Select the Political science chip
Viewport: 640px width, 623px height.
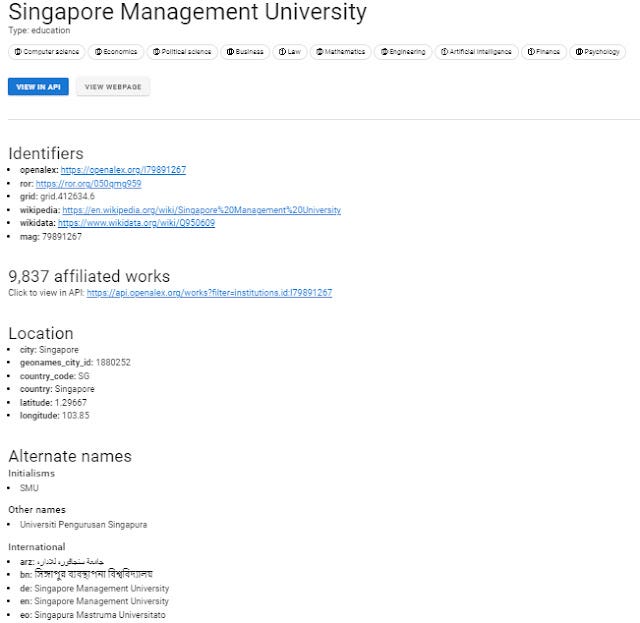click(182, 52)
